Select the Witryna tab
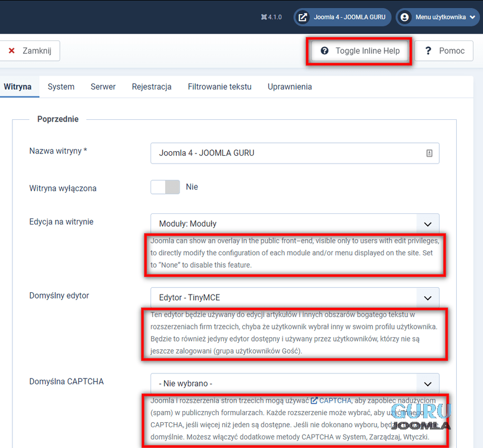This screenshot has width=483, height=448. [17, 87]
